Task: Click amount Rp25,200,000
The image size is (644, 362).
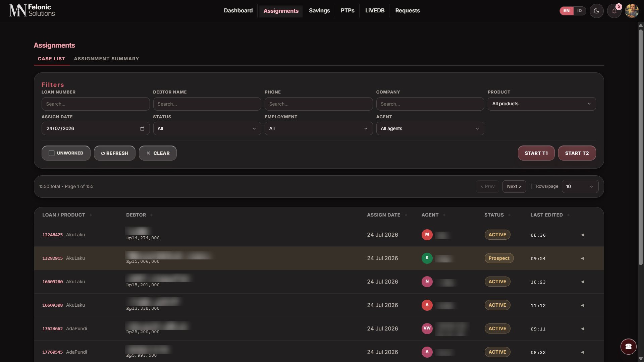Action: point(143,332)
